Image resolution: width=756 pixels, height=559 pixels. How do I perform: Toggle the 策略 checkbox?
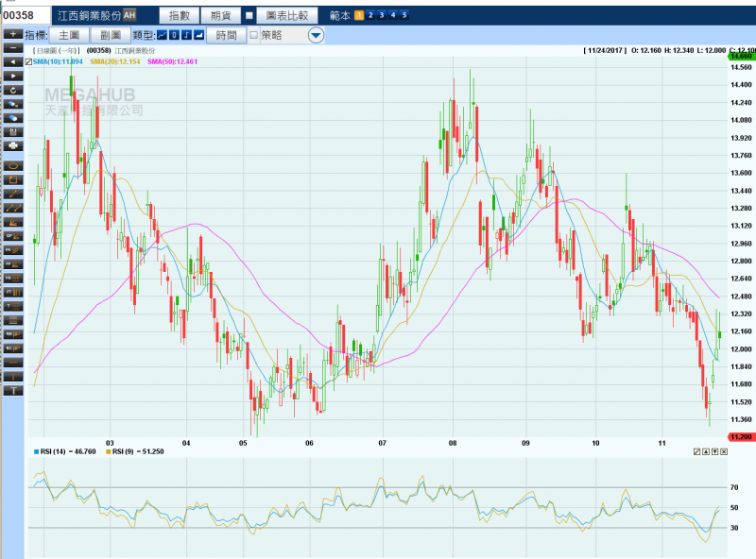(254, 35)
